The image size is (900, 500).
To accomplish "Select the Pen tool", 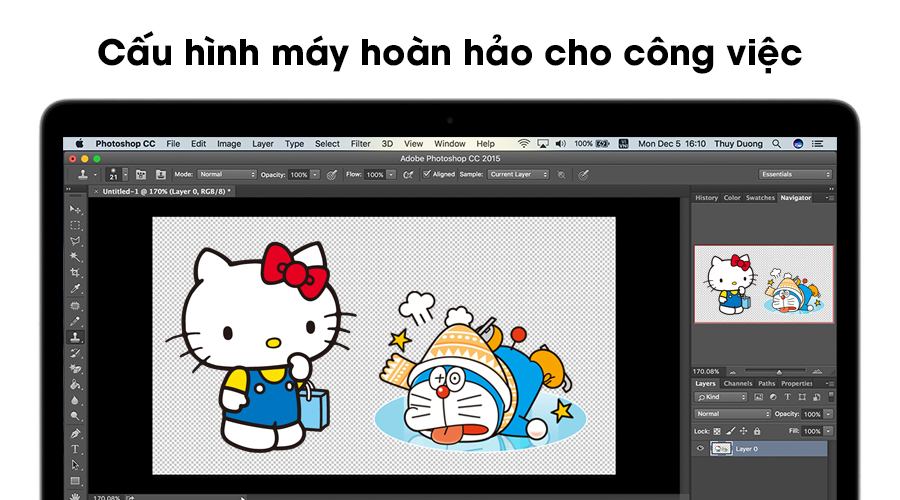I will pyautogui.click(x=75, y=433).
